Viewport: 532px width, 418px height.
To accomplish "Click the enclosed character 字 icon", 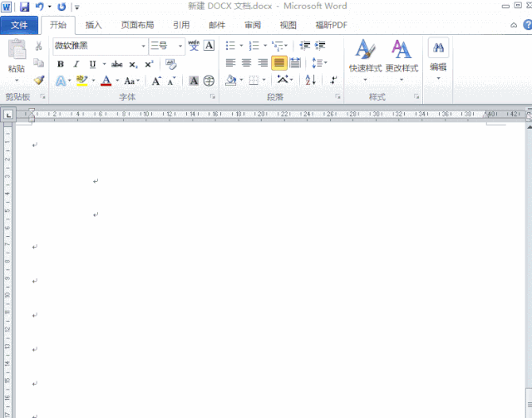I will tap(209, 81).
